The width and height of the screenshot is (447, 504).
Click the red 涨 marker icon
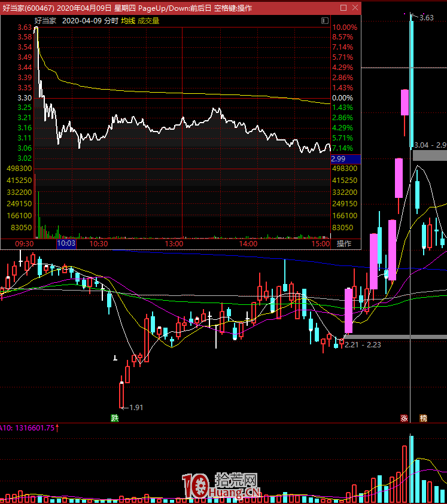pos(404,418)
